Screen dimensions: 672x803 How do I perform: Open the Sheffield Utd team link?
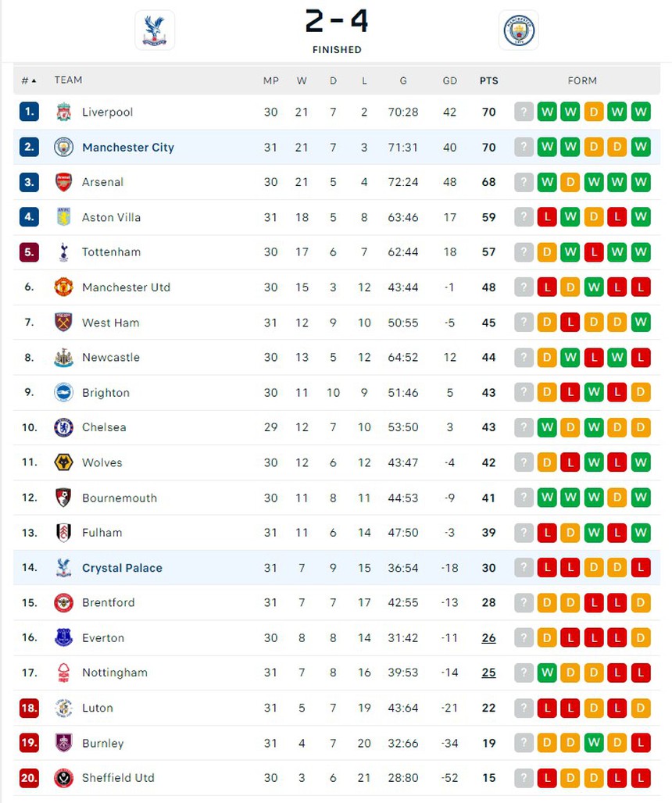click(x=118, y=778)
